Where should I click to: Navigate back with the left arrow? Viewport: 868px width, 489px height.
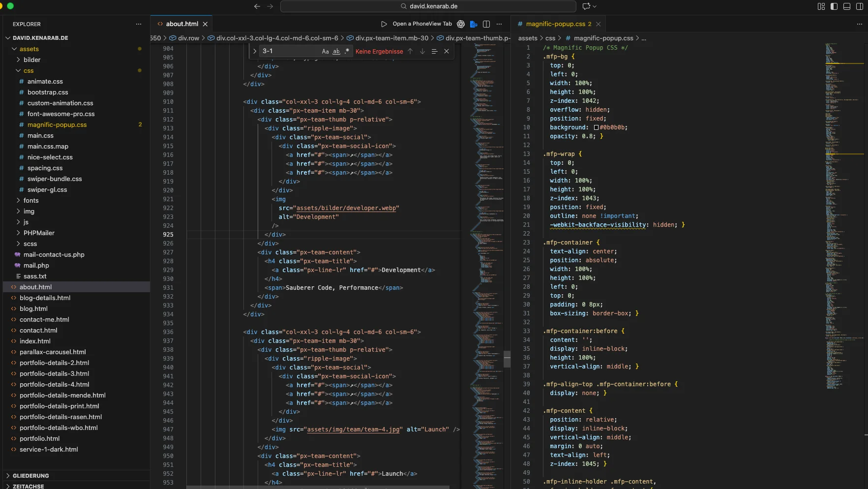(257, 6)
